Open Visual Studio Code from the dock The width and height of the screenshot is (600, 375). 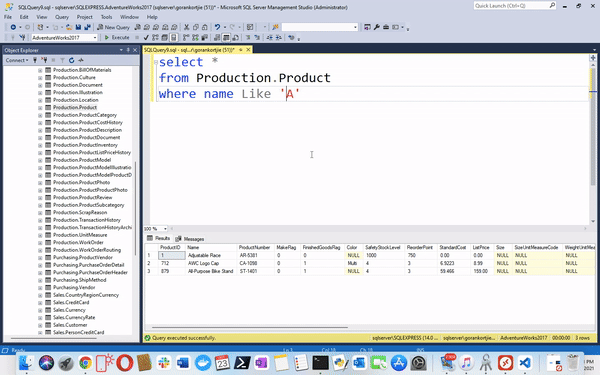point(525,362)
